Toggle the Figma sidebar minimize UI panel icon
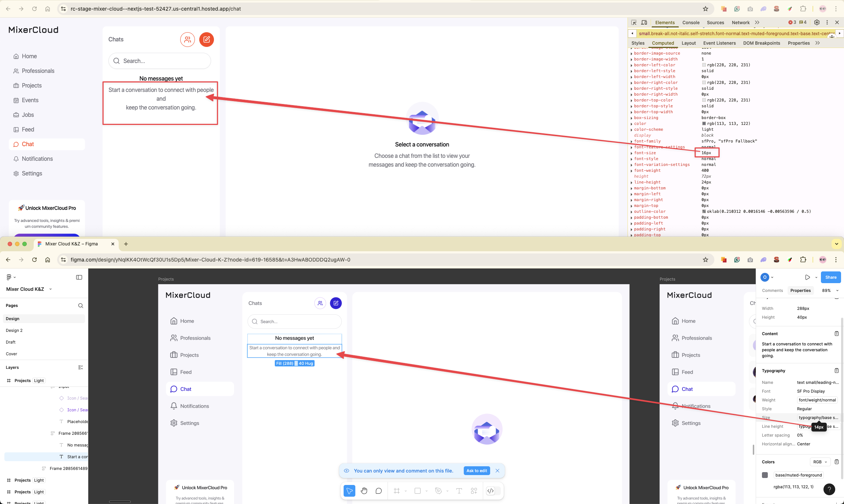 coord(79,277)
